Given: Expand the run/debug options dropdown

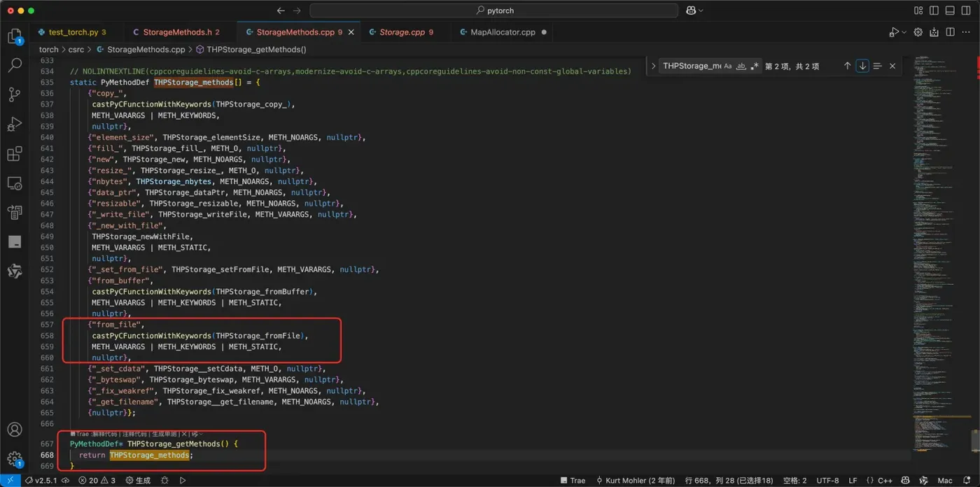Looking at the screenshot, I should [x=904, y=32].
